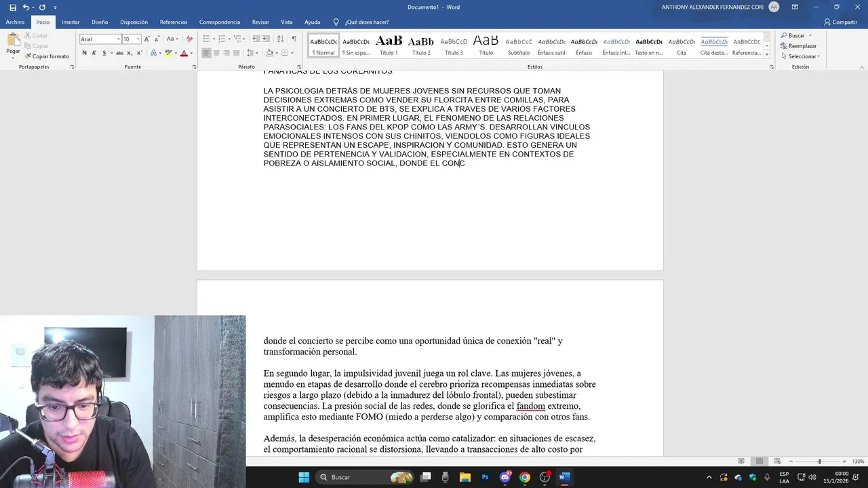Click the Save icon in the title bar
Viewport: 868px width, 488px height.
click(x=13, y=7)
